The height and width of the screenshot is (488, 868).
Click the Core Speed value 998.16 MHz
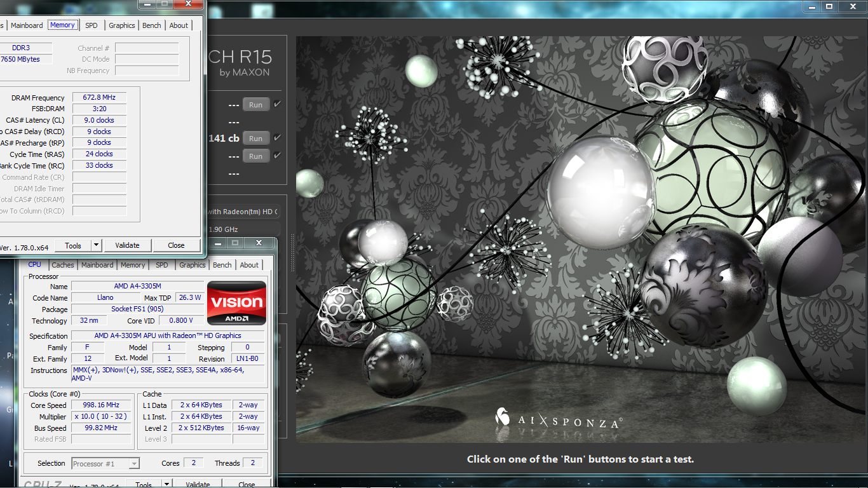pos(102,405)
